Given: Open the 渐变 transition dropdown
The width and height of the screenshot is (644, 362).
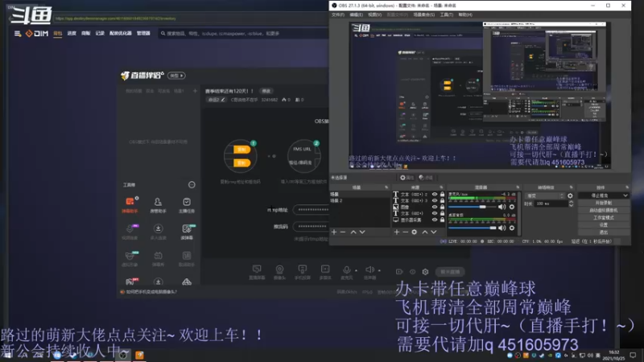Looking at the screenshot, I should coord(546,195).
